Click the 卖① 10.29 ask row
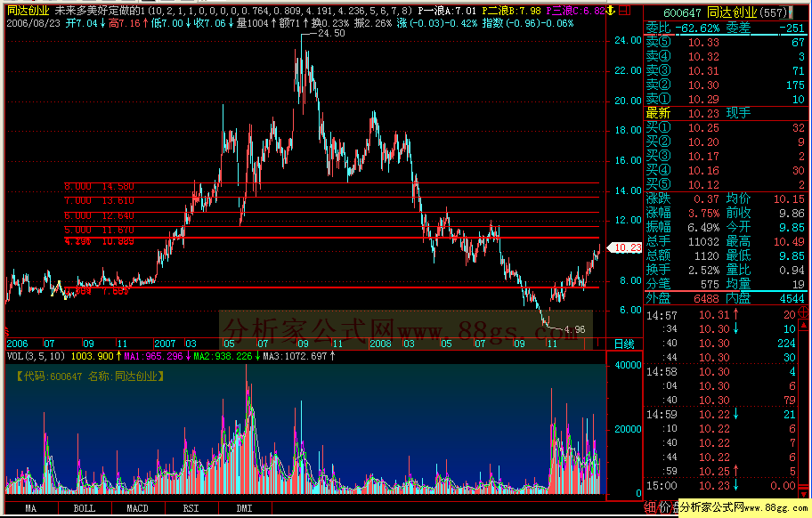Image resolution: width=812 pixels, height=518 pixels. point(725,100)
